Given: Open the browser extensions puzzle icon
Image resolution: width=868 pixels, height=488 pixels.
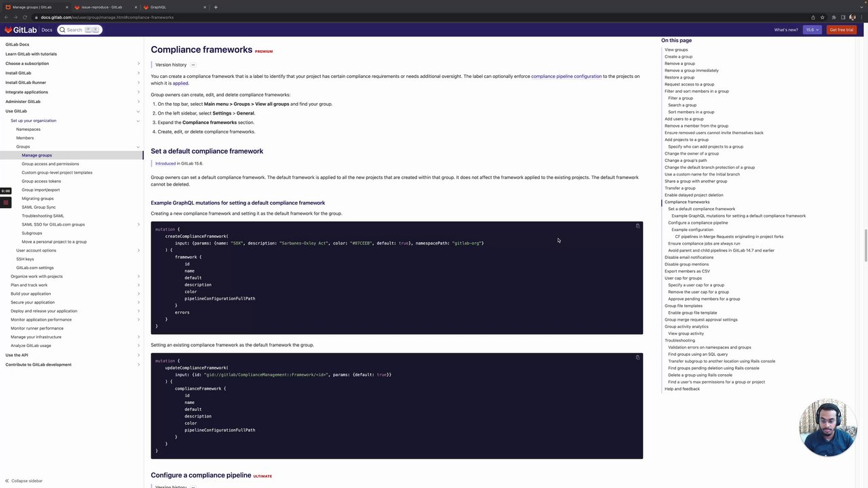Looking at the screenshot, I should click(x=833, y=17).
